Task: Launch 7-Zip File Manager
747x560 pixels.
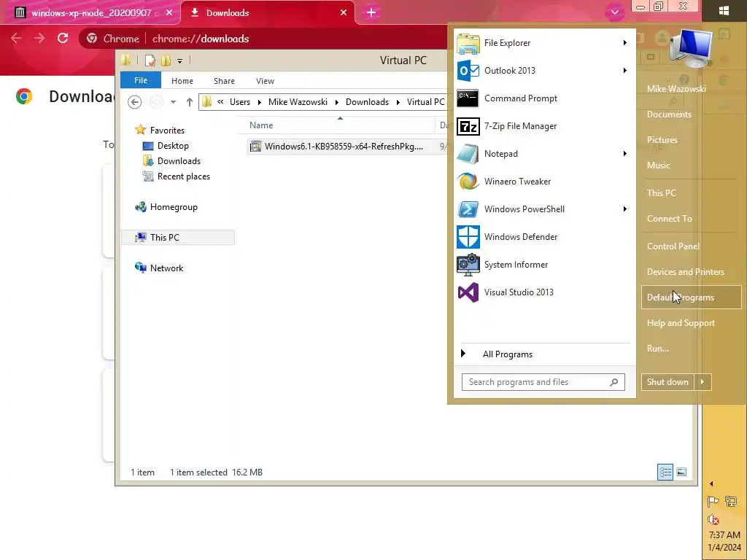Action: tap(544, 125)
